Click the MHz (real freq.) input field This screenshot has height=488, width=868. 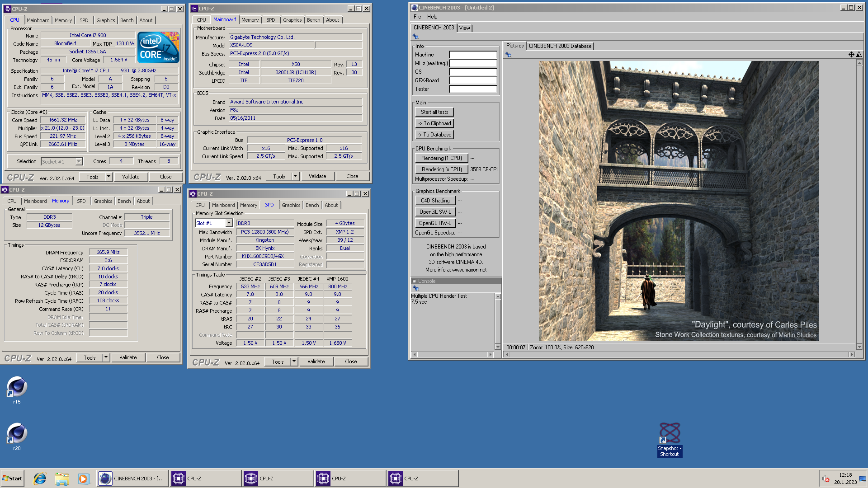(473, 63)
